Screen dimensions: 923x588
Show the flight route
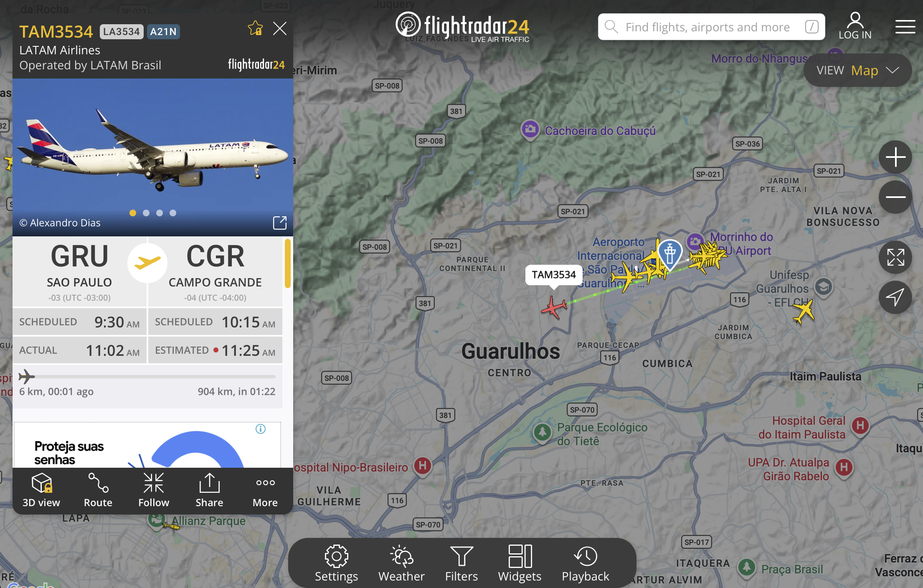[x=98, y=490]
